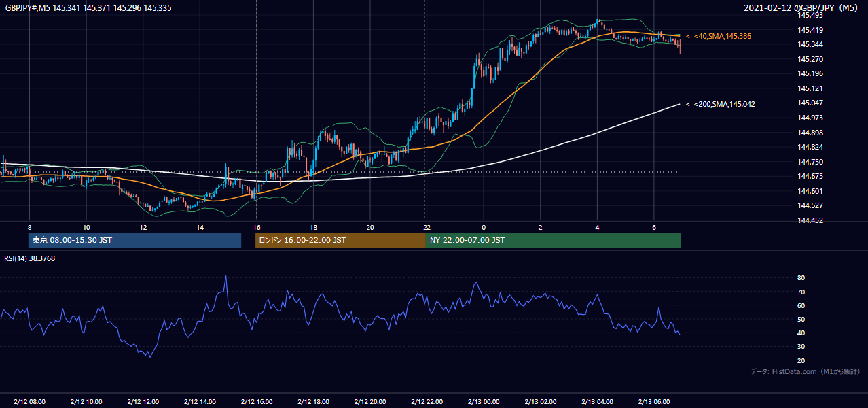The width and height of the screenshot is (868, 408).
Task: Click the RSI(14) 38.3768 indicator label
Action: click(30, 258)
